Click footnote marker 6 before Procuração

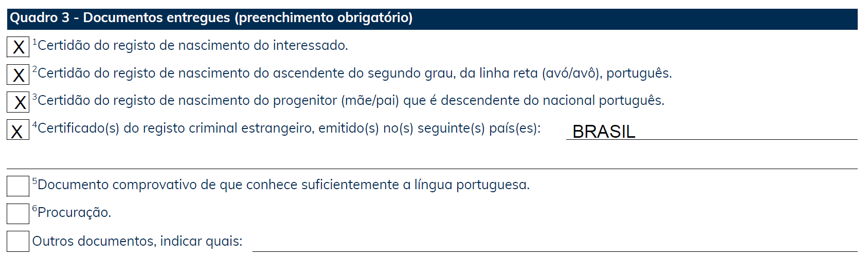coord(35,208)
